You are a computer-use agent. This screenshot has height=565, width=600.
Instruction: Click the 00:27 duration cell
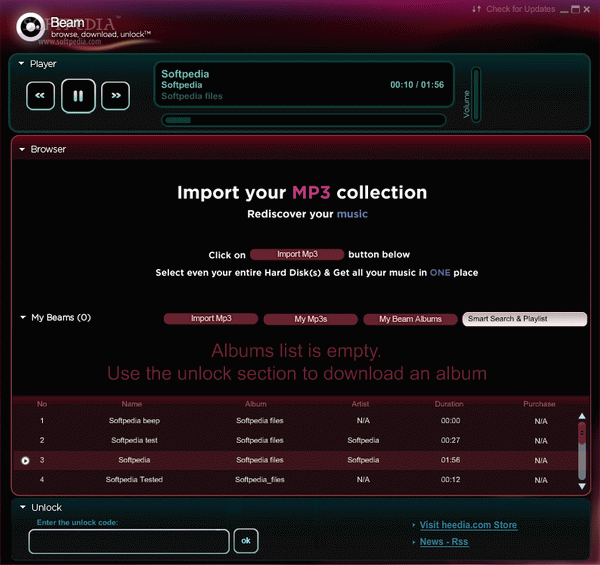(450, 440)
